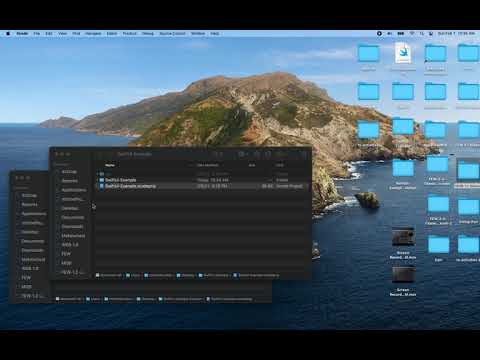Select the Swift file icon on desktop

403,53
